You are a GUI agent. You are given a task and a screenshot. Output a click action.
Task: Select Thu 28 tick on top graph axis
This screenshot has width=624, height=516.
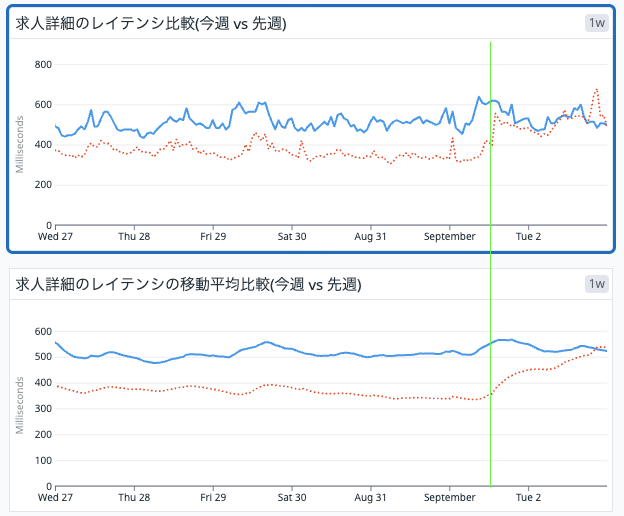point(134,236)
